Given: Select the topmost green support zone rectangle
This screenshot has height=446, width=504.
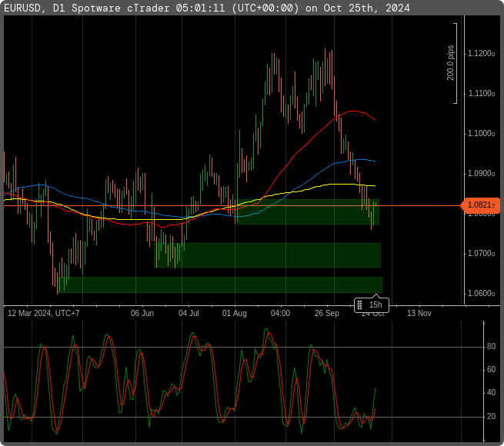Looking at the screenshot, I should 308,213.
